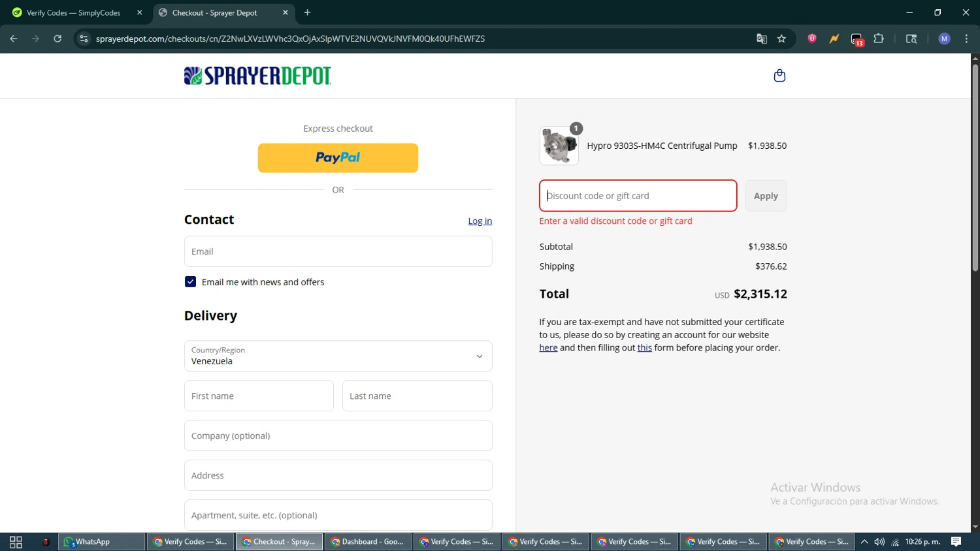
Task: Open the system tray hidden icons arrow
Action: pyautogui.click(x=864, y=542)
